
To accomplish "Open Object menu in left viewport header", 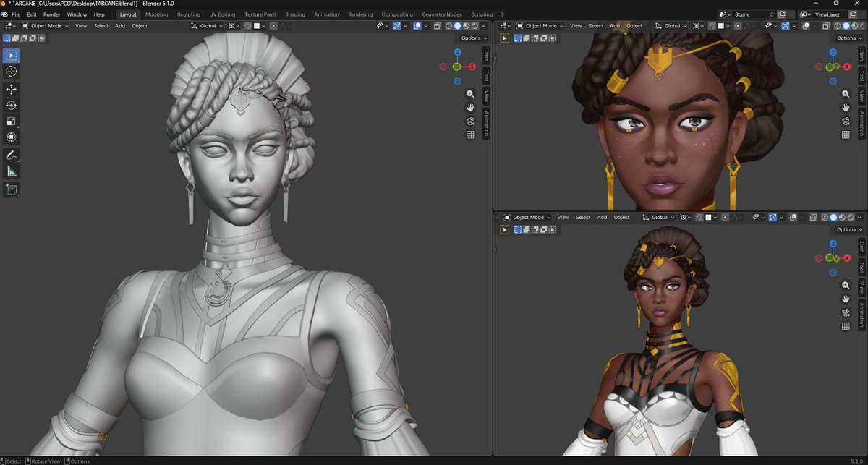I will point(140,26).
